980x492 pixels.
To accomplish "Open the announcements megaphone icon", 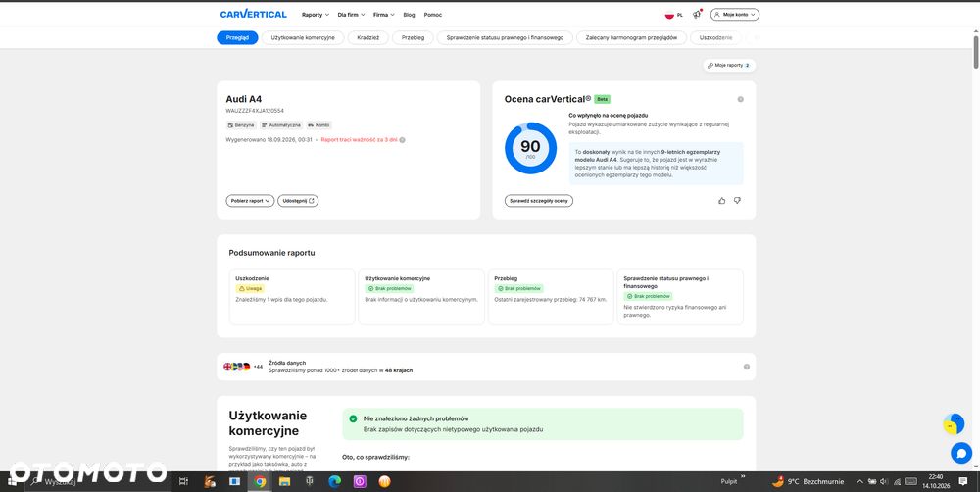I will (x=697, y=14).
